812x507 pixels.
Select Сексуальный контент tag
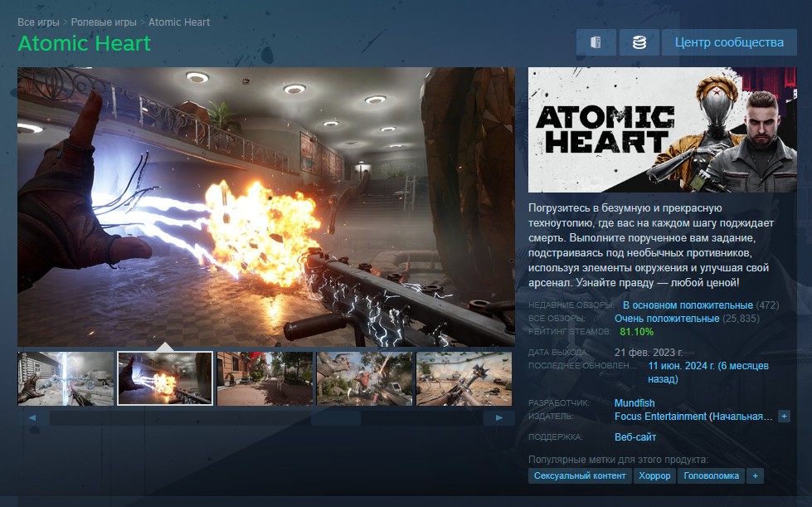click(x=580, y=476)
